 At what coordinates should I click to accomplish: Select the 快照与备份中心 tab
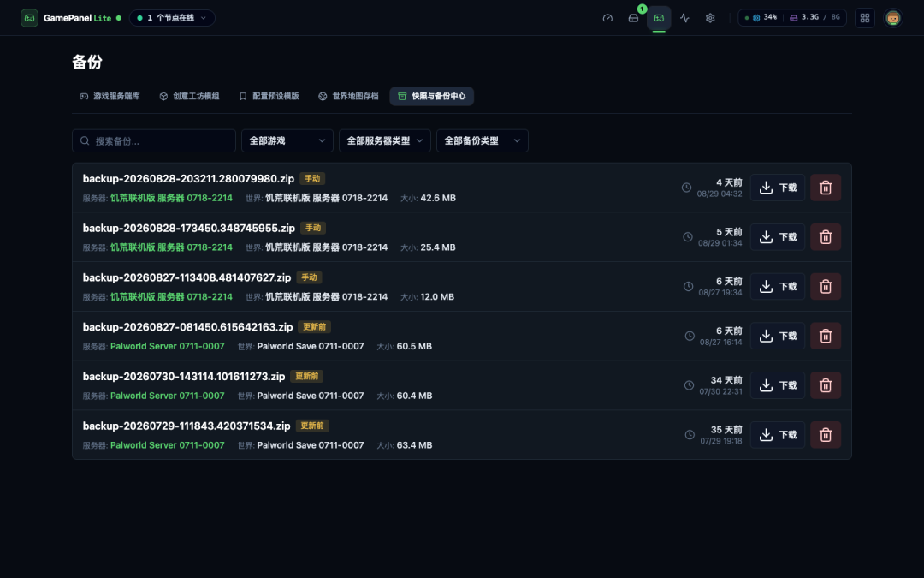(x=432, y=97)
